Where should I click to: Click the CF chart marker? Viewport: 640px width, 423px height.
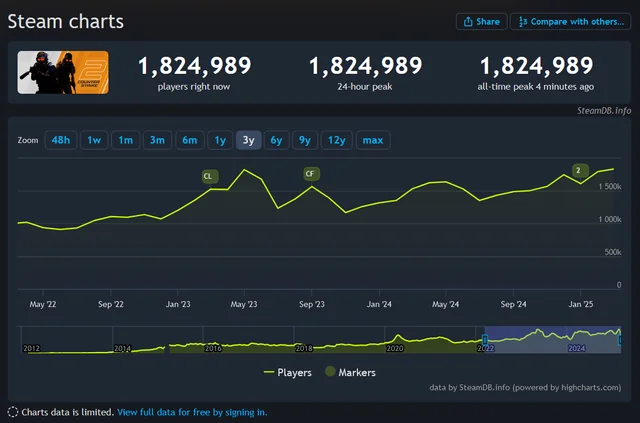point(311,174)
